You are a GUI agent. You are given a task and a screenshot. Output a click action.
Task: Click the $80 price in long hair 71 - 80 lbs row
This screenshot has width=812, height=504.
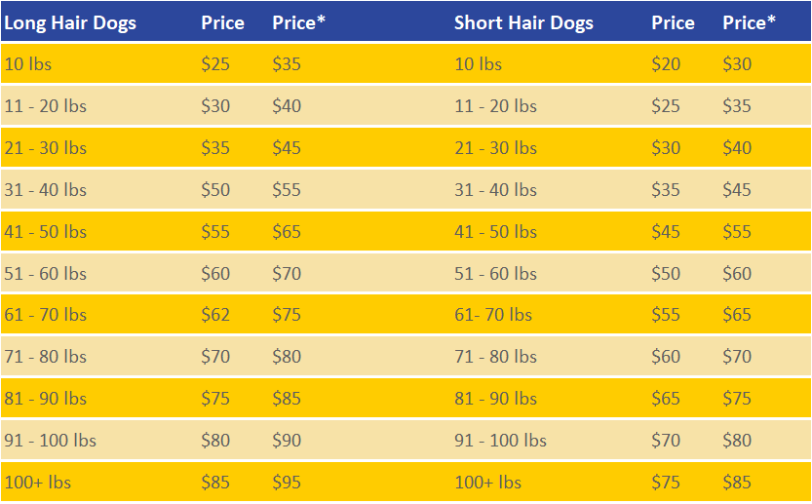[287, 357]
